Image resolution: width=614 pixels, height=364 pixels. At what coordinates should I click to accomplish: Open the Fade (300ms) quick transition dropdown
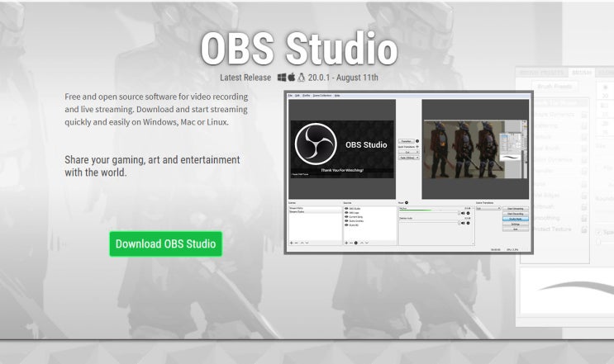pyautogui.click(x=409, y=158)
